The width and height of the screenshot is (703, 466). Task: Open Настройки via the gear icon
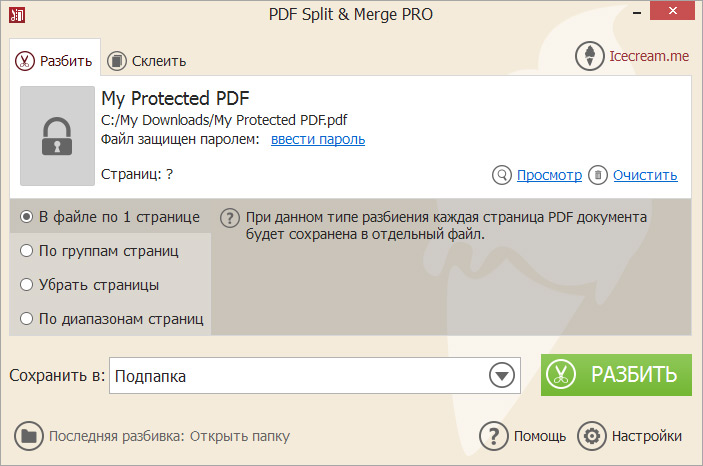point(592,436)
